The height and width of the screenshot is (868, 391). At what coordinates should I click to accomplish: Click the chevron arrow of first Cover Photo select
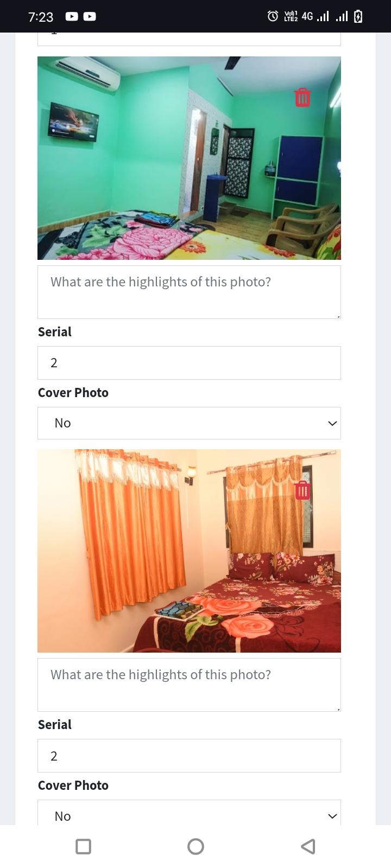click(332, 423)
